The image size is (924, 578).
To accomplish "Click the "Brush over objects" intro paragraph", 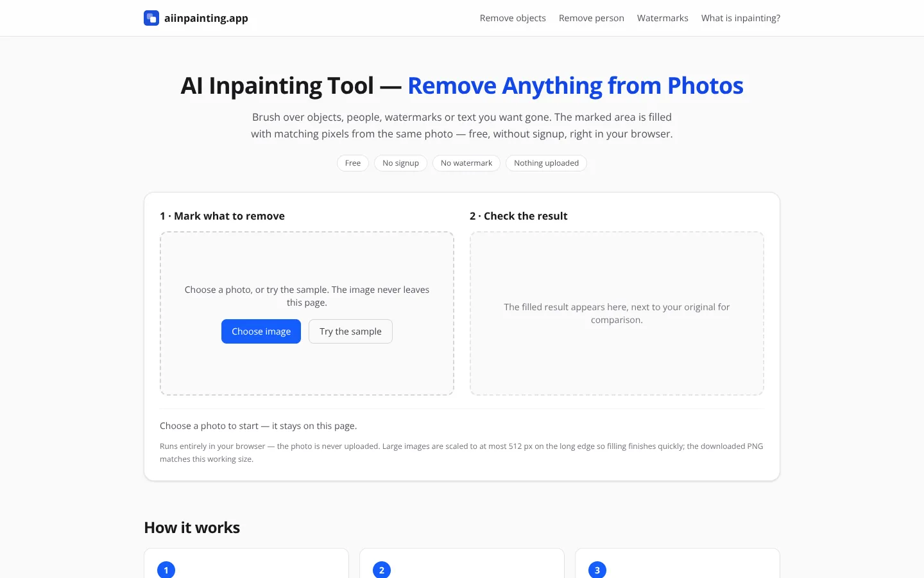I will click(462, 125).
